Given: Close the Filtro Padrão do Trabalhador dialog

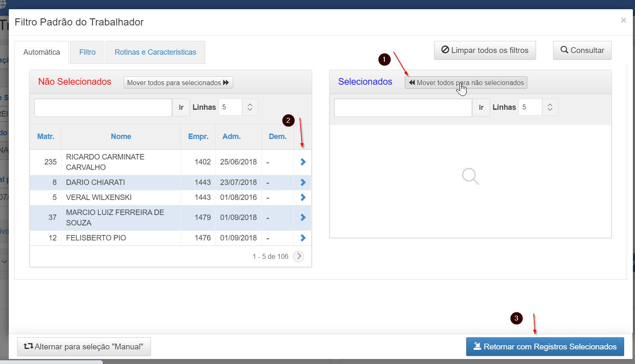Looking at the screenshot, I should coord(623,20).
